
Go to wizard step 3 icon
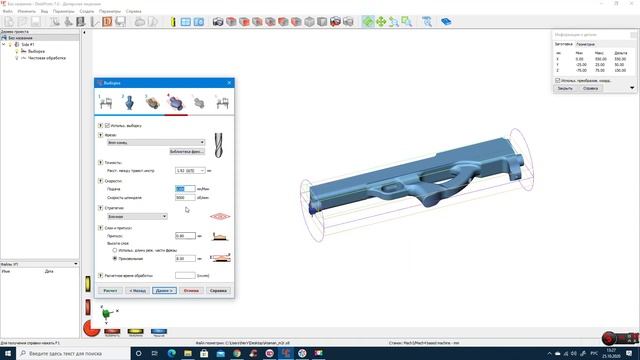[x=153, y=102]
